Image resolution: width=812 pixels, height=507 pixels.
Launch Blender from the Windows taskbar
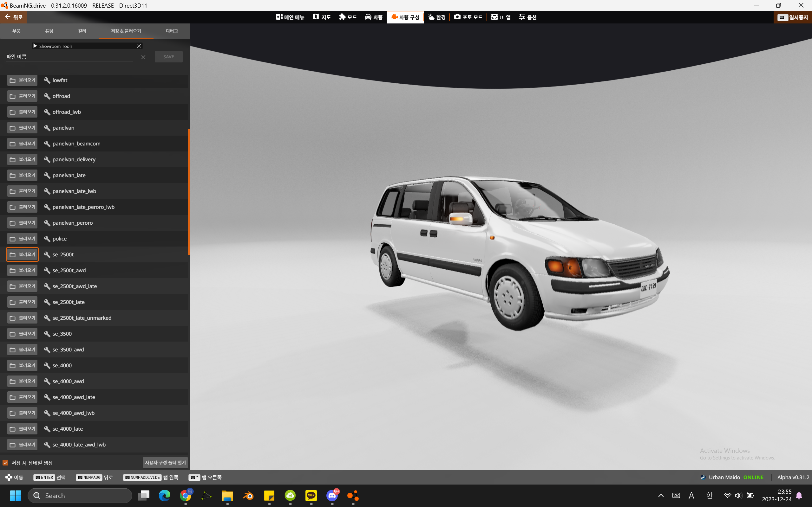pyautogui.click(x=248, y=496)
